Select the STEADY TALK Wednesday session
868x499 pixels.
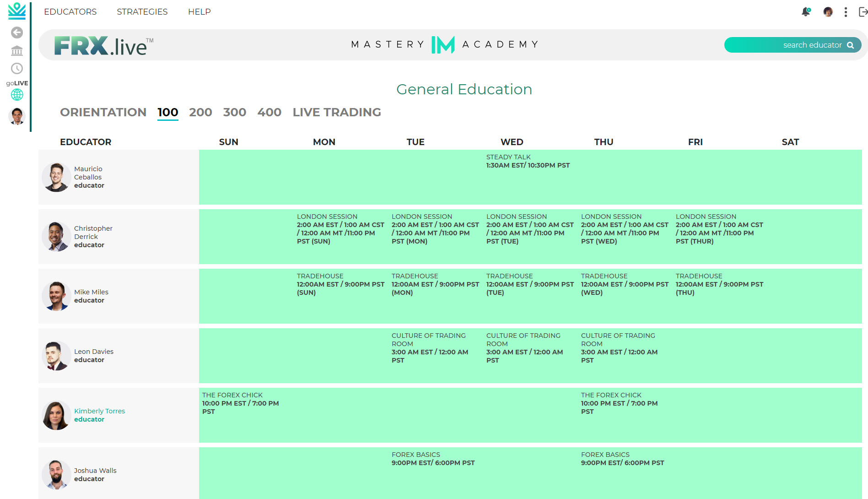(x=528, y=161)
